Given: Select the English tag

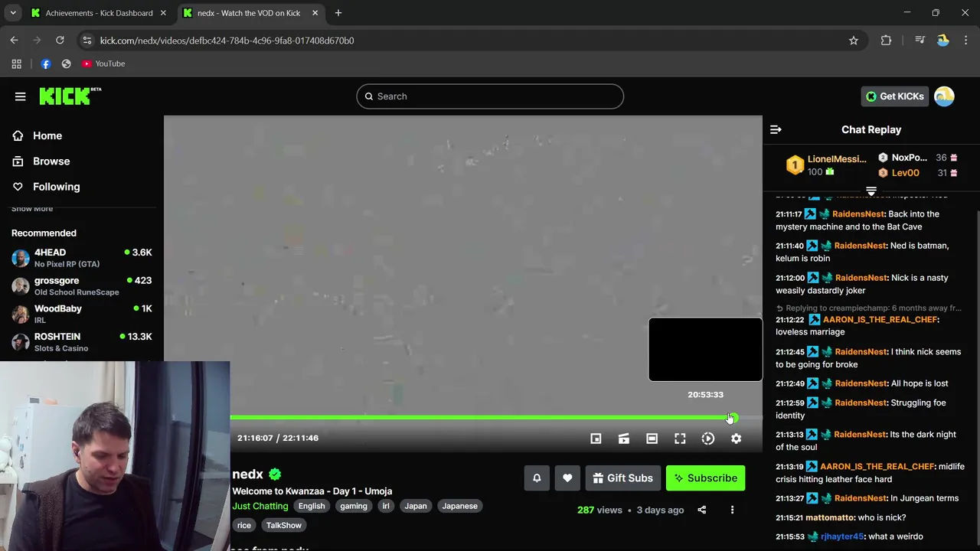Looking at the screenshot, I should [312, 506].
